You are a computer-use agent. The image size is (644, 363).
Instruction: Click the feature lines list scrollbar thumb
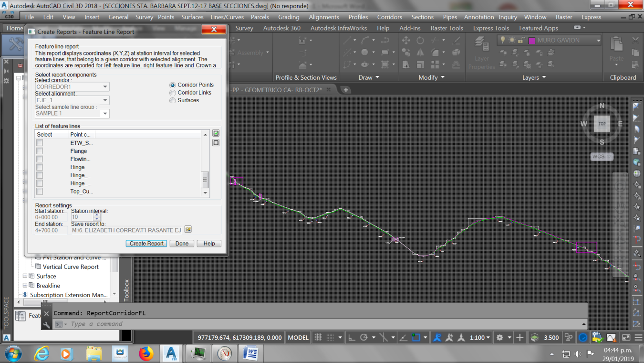(x=205, y=180)
